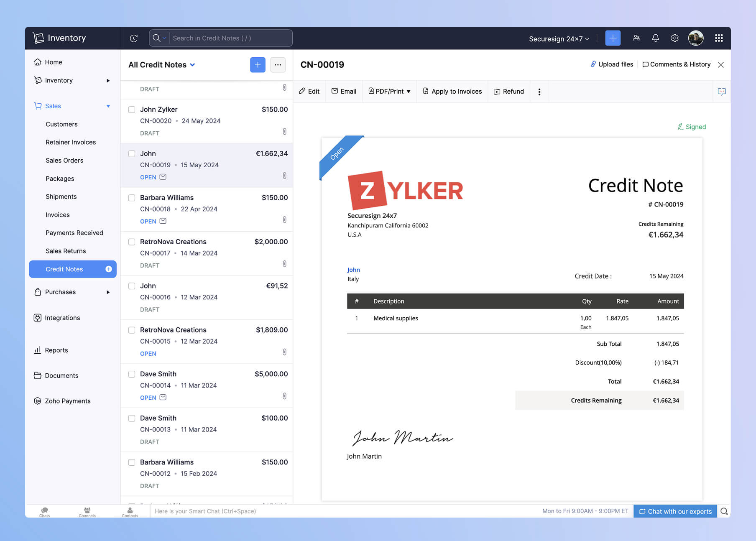Click the search magnifier icon

pos(156,38)
